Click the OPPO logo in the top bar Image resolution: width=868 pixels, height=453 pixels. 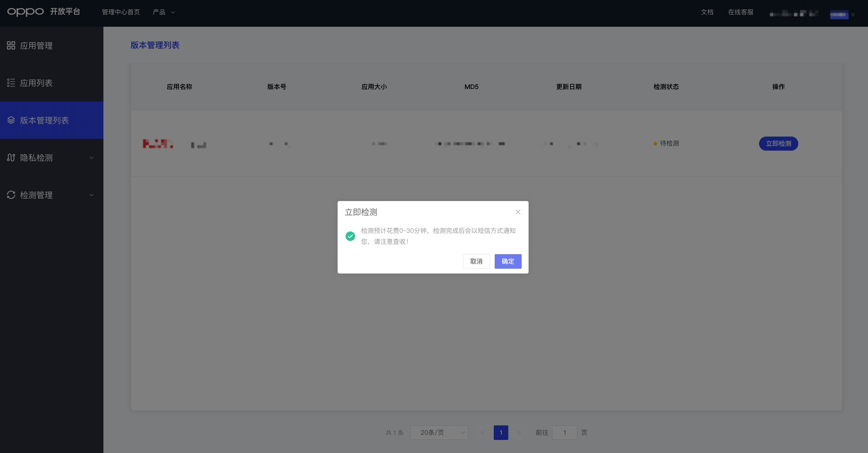point(25,12)
